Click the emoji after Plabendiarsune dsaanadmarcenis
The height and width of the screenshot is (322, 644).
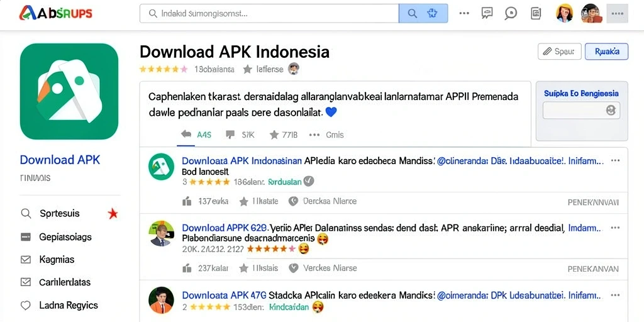(x=323, y=238)
